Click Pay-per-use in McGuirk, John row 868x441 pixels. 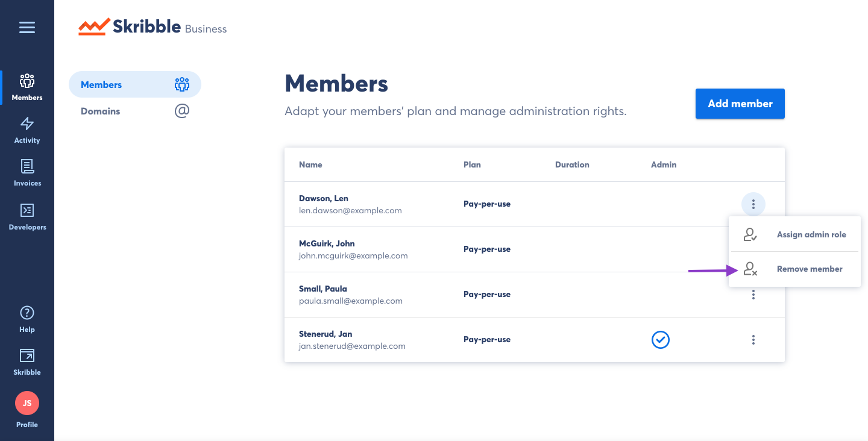[x=487, y=249]
